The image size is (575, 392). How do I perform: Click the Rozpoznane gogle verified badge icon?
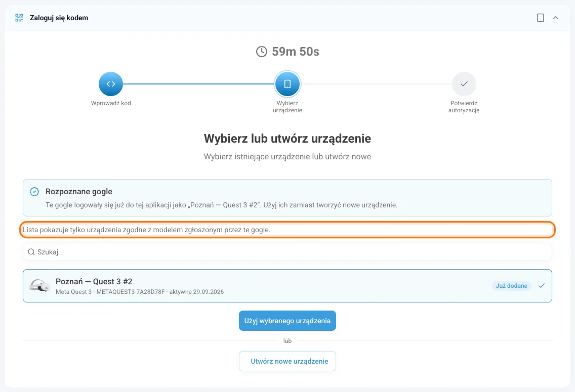pos(34,192)
